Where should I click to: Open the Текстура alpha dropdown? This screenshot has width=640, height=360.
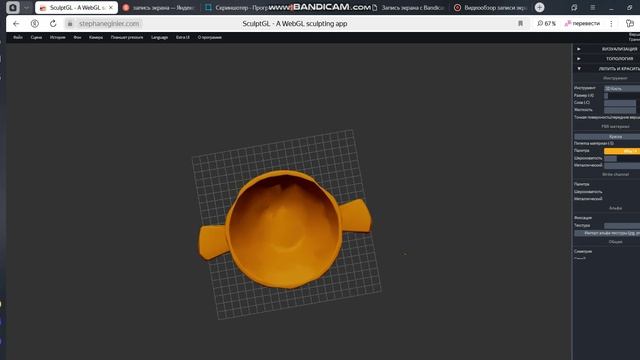pos(622,226)
